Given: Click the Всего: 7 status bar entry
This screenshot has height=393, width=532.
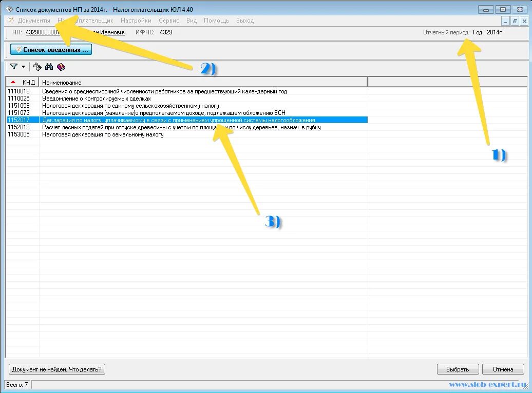Looking at the screenshot, I should point(17,384).
